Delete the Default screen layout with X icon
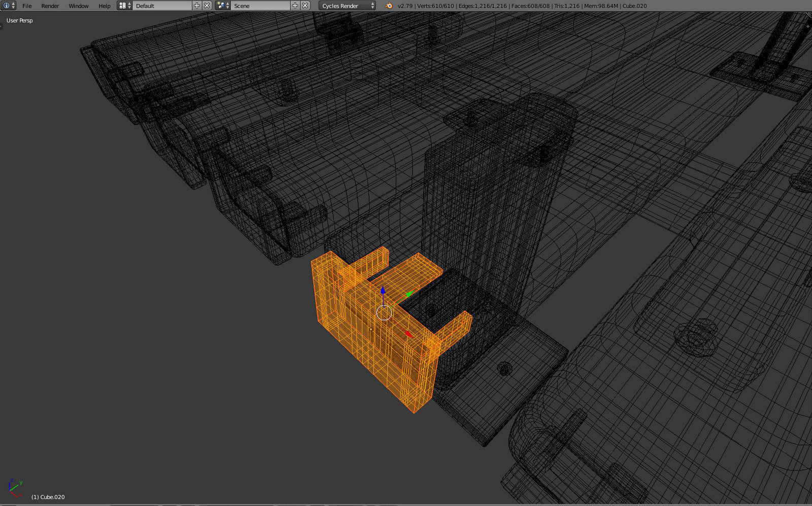Viewport: 812px width, 506px height. (x=207, y=6)
